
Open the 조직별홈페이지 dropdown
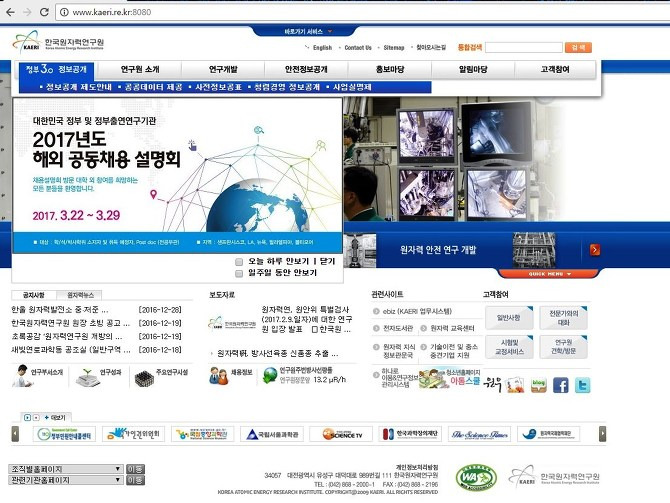66,469
